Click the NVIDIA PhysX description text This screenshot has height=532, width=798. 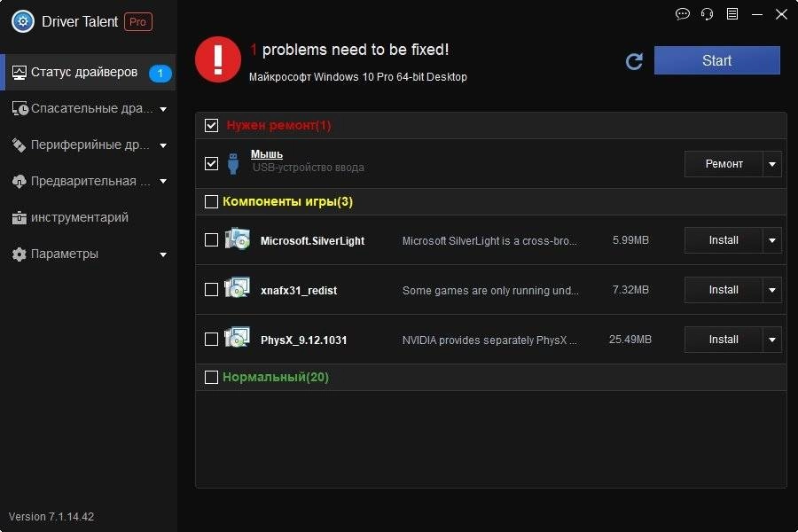[489, 340]
